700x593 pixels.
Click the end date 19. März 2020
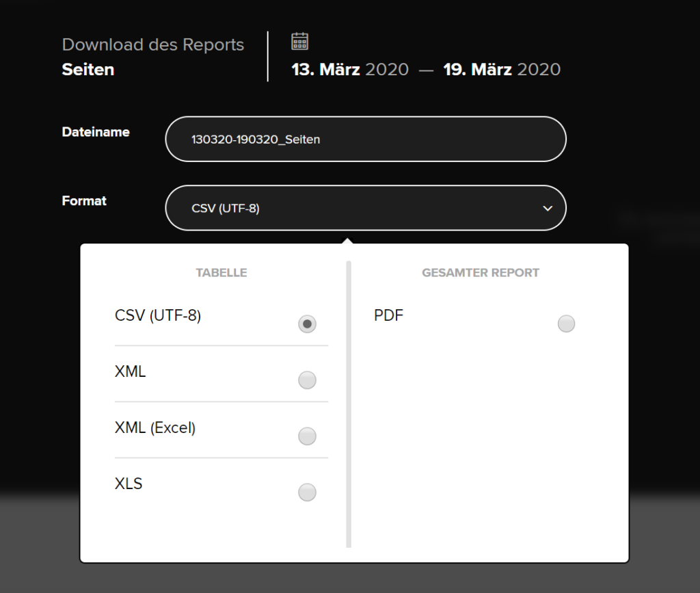coord(502,70)
